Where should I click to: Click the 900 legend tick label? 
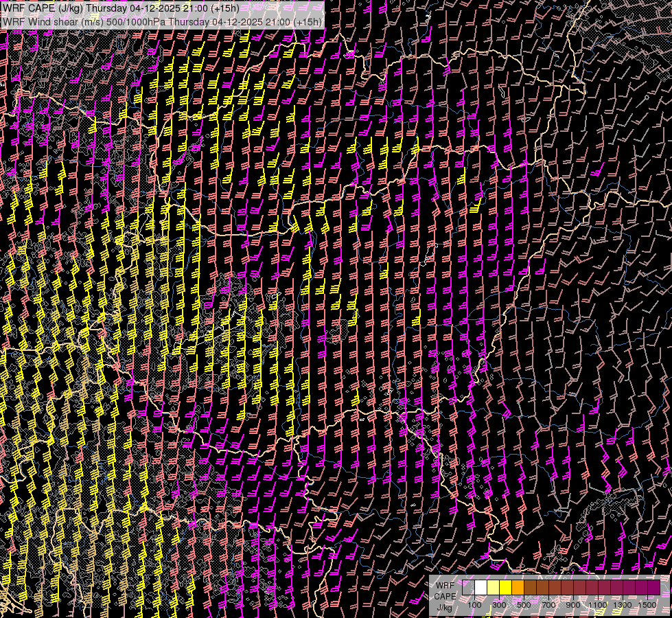[573, 605]
